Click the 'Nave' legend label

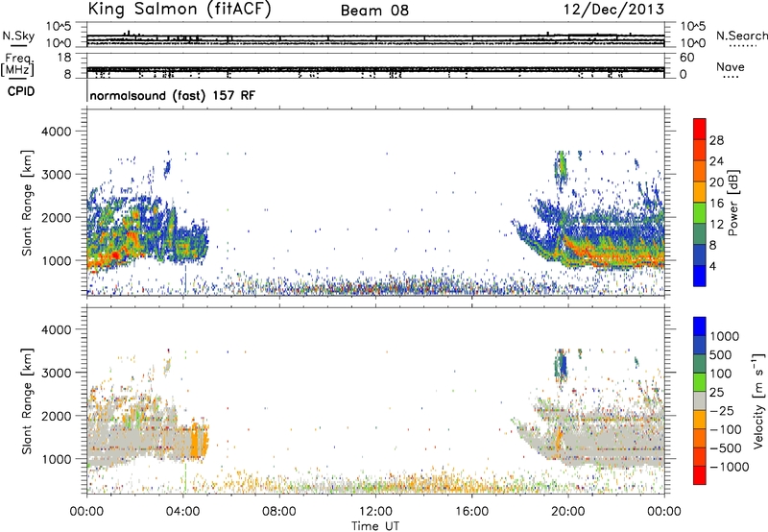(x=730, y=67)
